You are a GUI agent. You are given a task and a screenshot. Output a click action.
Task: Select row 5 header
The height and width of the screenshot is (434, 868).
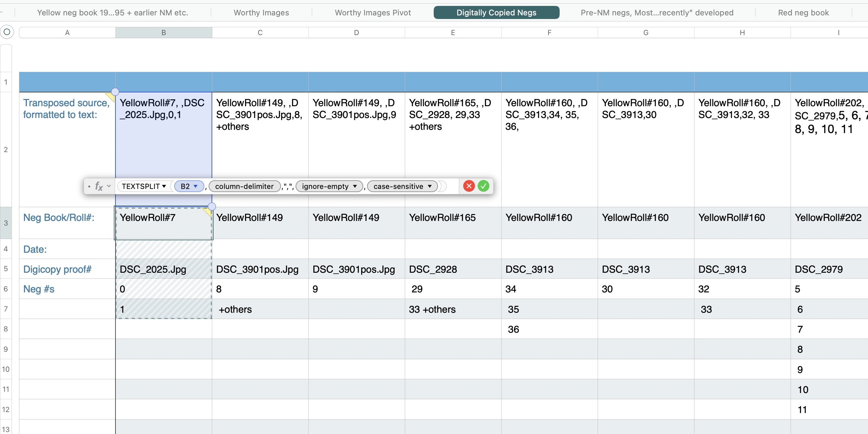tap(6, 268)
